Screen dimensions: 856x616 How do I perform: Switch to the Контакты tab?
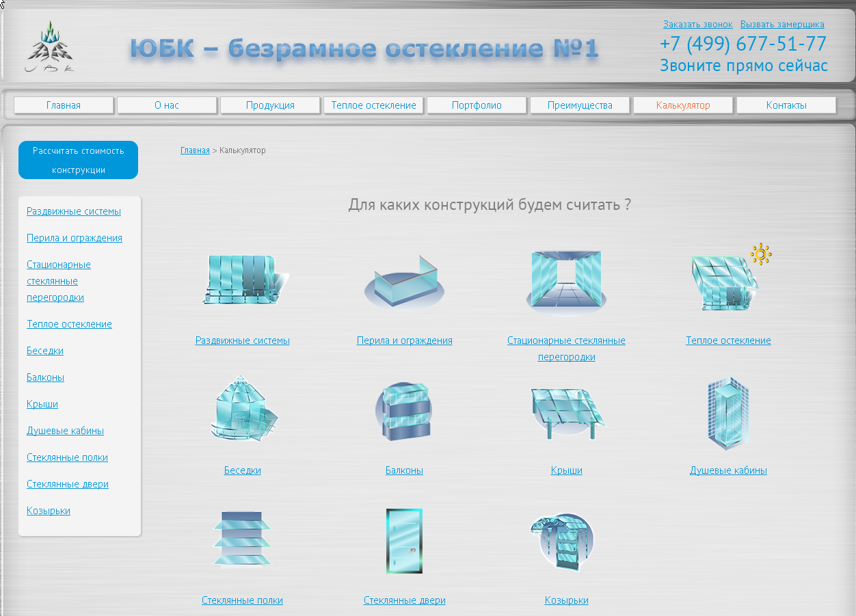(786, 105)
